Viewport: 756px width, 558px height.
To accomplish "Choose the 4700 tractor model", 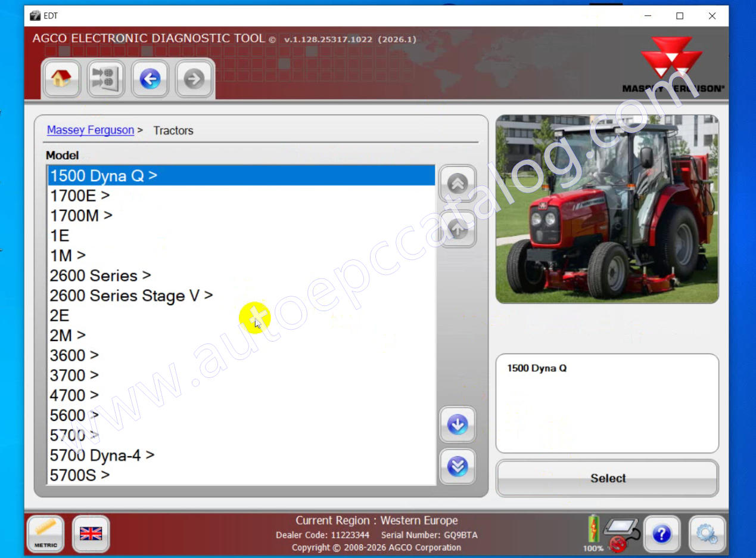I will pyautogui.click(x=74, y=395).
